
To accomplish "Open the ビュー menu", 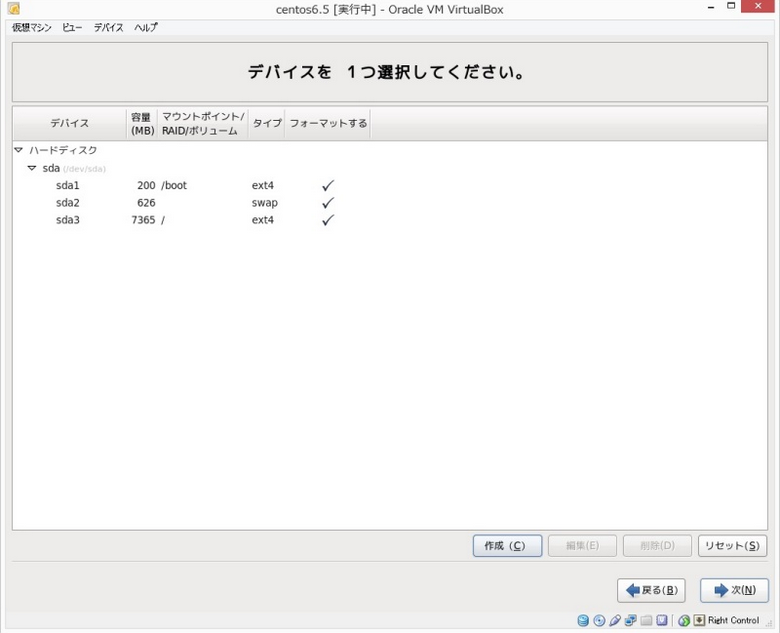I will click(72, 28).
